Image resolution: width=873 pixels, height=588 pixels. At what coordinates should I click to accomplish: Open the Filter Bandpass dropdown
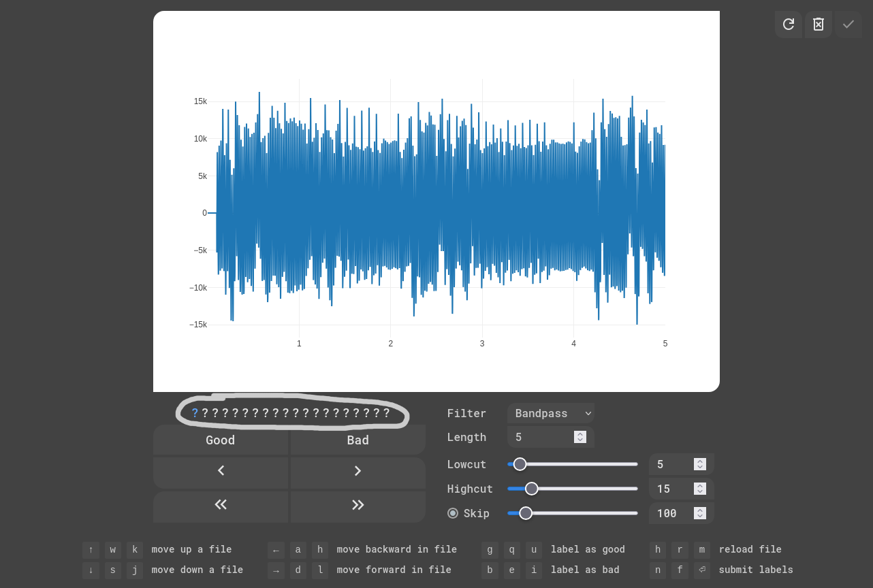(x=550, y=413)
